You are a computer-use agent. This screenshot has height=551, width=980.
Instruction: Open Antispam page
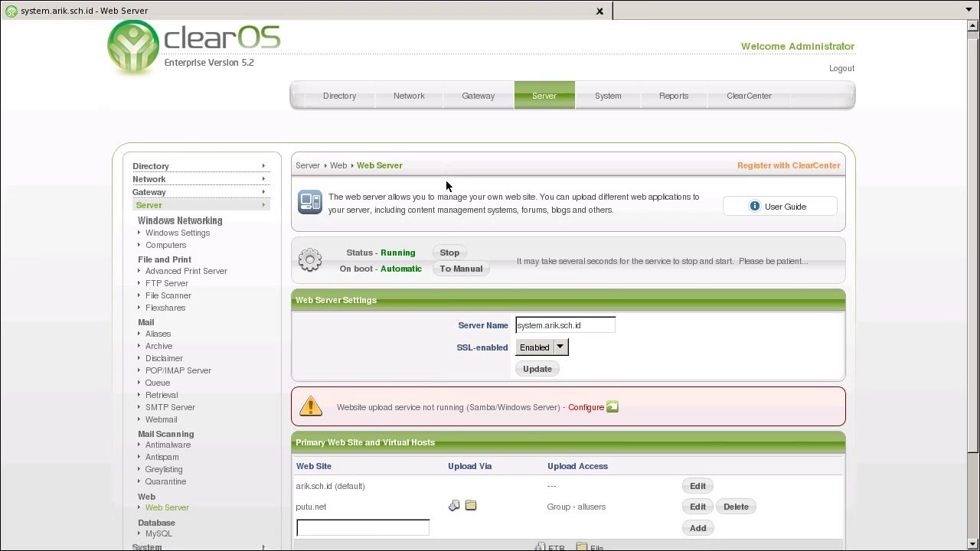tap(162, 457)
